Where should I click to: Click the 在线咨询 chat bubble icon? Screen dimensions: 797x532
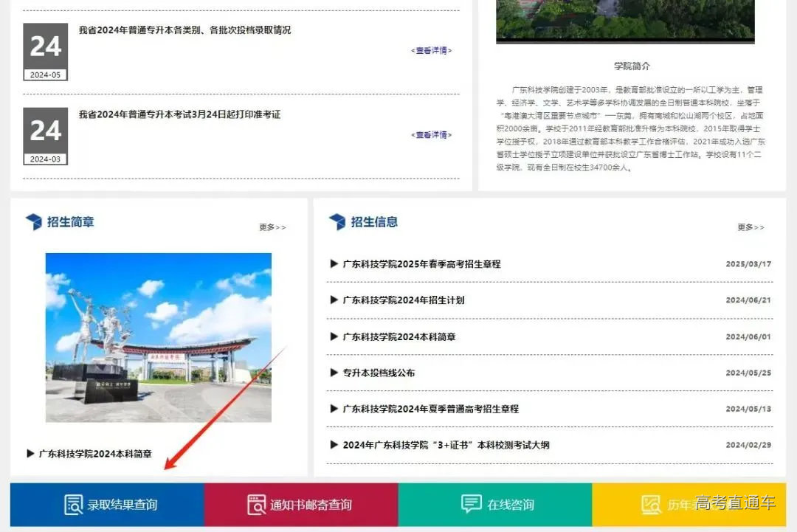pos(470,505)
